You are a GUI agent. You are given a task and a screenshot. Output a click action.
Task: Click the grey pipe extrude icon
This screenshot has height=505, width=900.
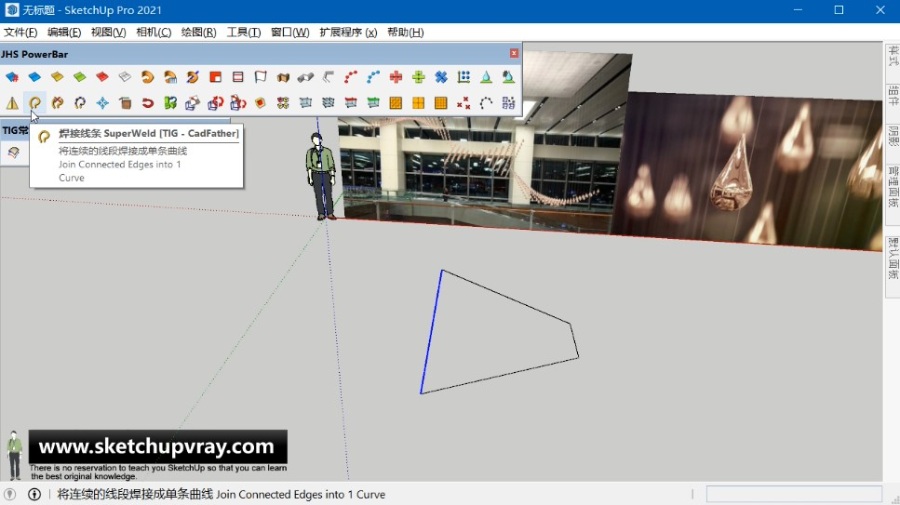[x=305, y=77]
